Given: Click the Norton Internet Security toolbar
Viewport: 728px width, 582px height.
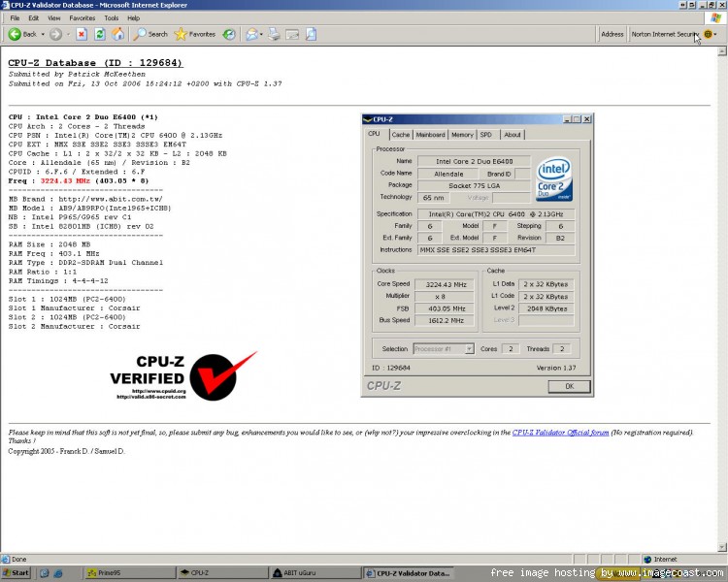Looking at the screenshot, I should tap(665, 34).
